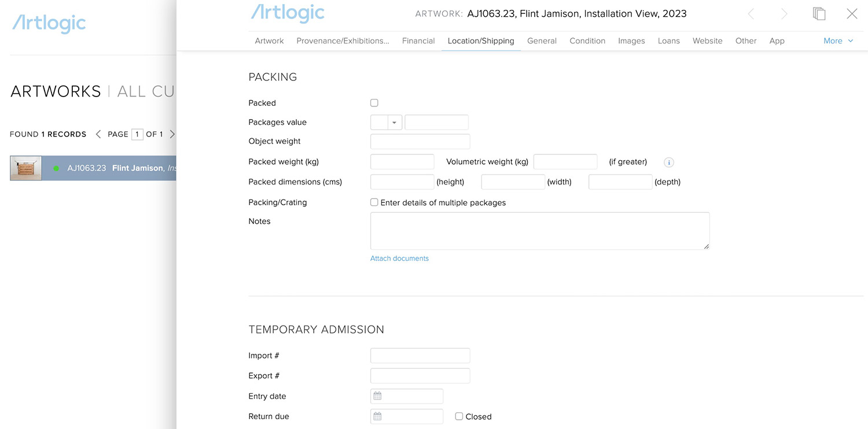Screen dimensions: 868x429
Task: Close the artwork record panel
Action: point(852,14)
